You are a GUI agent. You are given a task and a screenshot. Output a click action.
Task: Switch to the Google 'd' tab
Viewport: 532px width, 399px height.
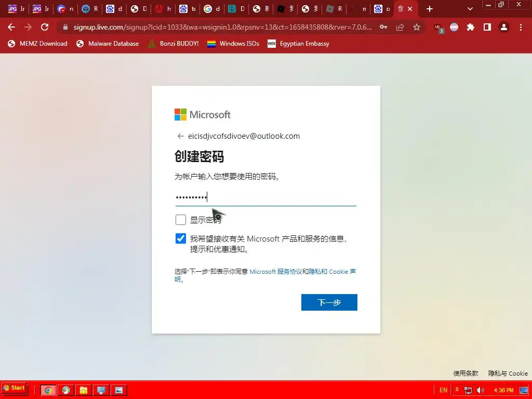pyautogui.click(x=212, y=9)
